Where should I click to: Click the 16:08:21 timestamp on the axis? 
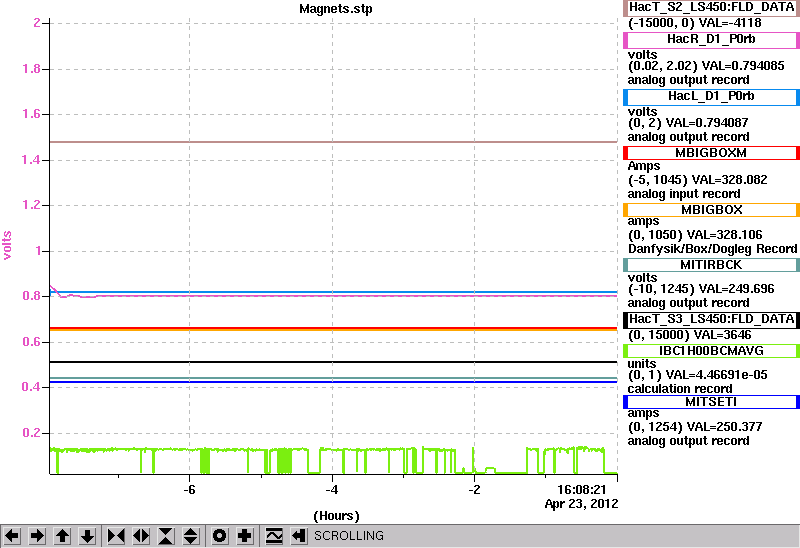click(x=582, y=490)
